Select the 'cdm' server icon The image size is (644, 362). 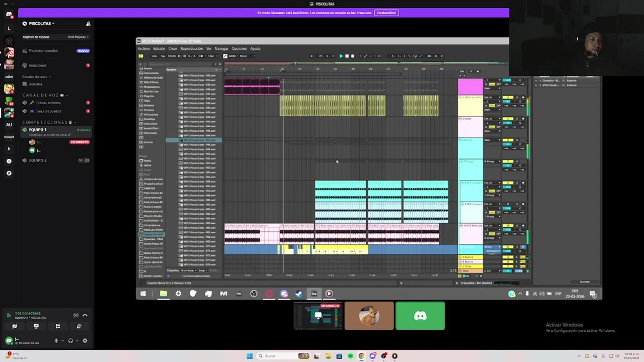point(9,76)
